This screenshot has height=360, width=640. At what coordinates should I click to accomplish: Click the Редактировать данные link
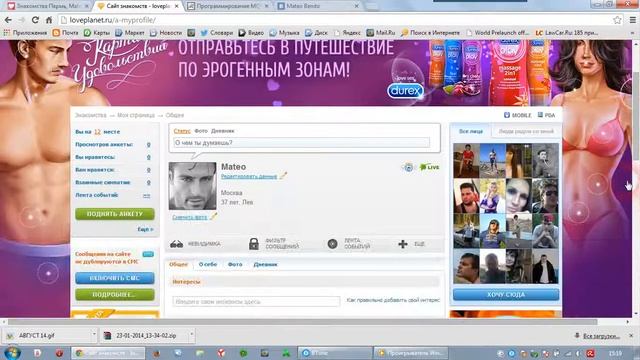click(x=249, y=176)
